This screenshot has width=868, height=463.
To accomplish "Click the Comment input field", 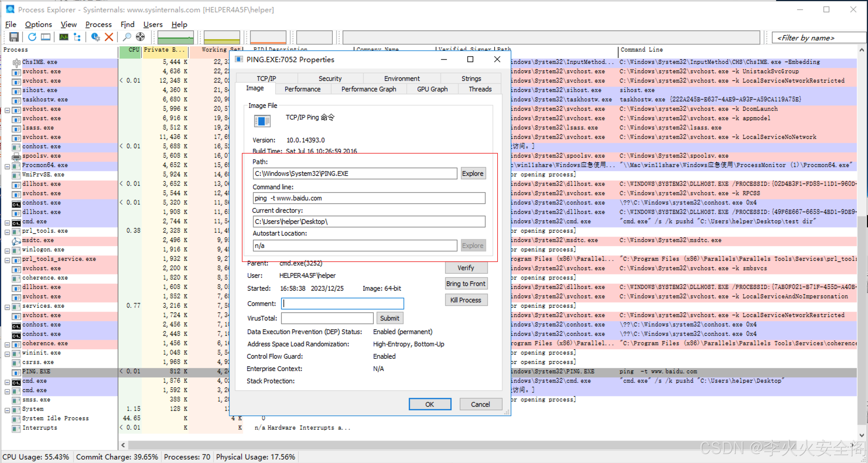I will [x=342, y=304].
